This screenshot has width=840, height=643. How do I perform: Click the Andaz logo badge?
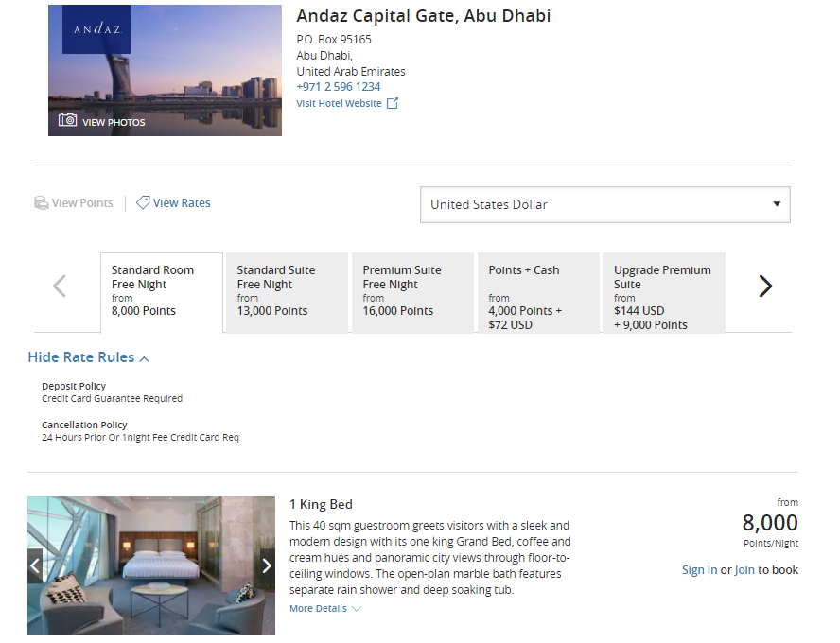pyautogui.click(x=96, y=29)
